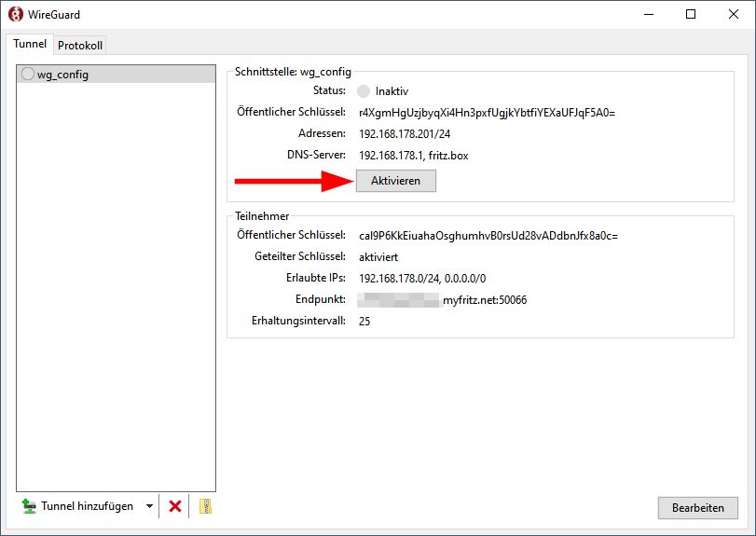Maximize the WireGuard window
756x536 pixels.
point(691,14)
